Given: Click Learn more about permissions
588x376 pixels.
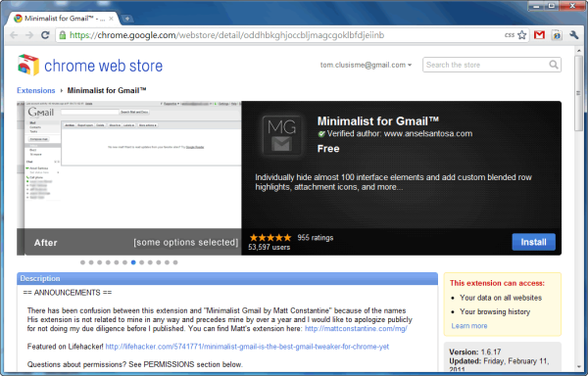Looking at the screenshot, I should click(469, 326).
